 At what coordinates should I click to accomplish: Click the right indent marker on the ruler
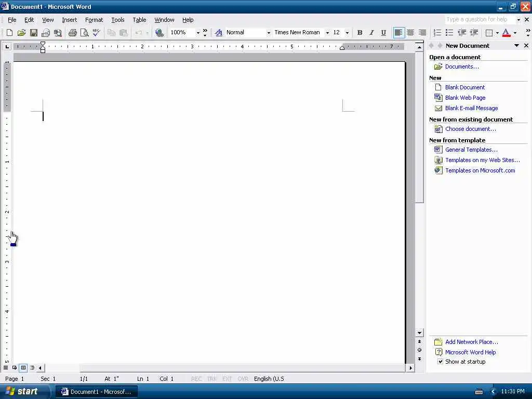point(342,48)
